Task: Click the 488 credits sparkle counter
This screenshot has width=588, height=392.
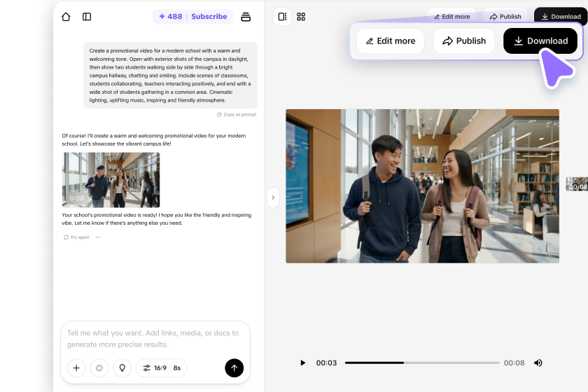Action: click(x=170, y=17)
